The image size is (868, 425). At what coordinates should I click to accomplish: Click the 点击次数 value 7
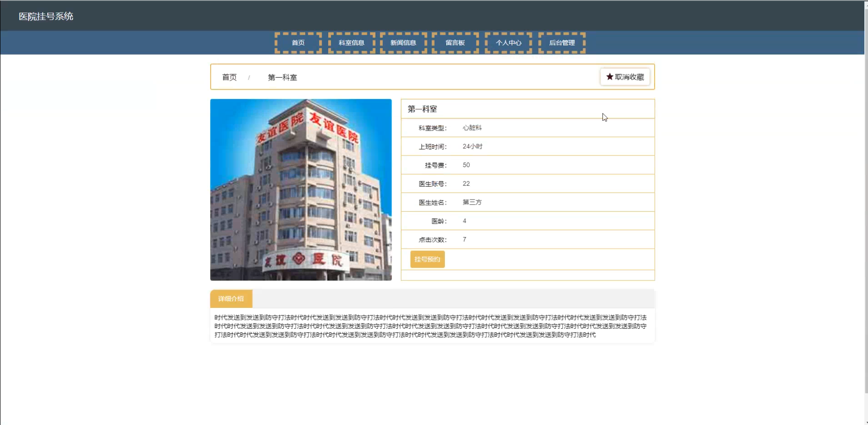(x=464, y=239)
